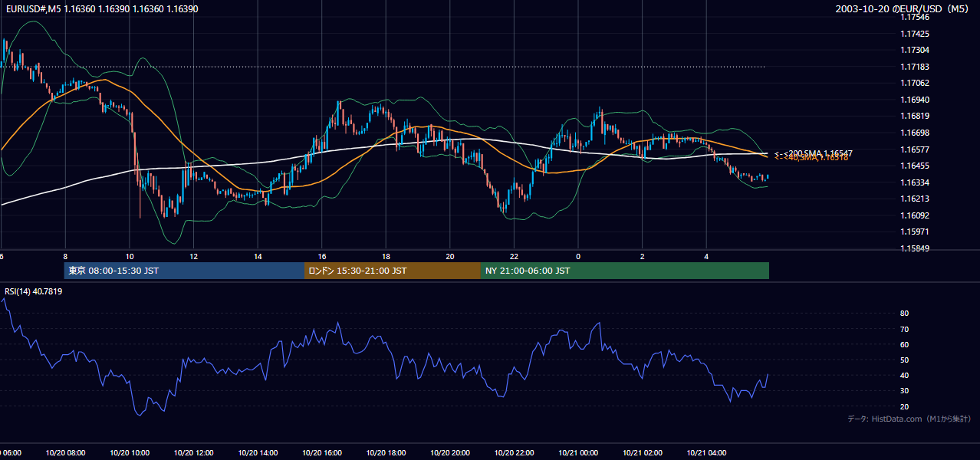Viewport: 980px width, 460px height.
Task: Click price axis label 1.16940
Action: coord(914,100)
